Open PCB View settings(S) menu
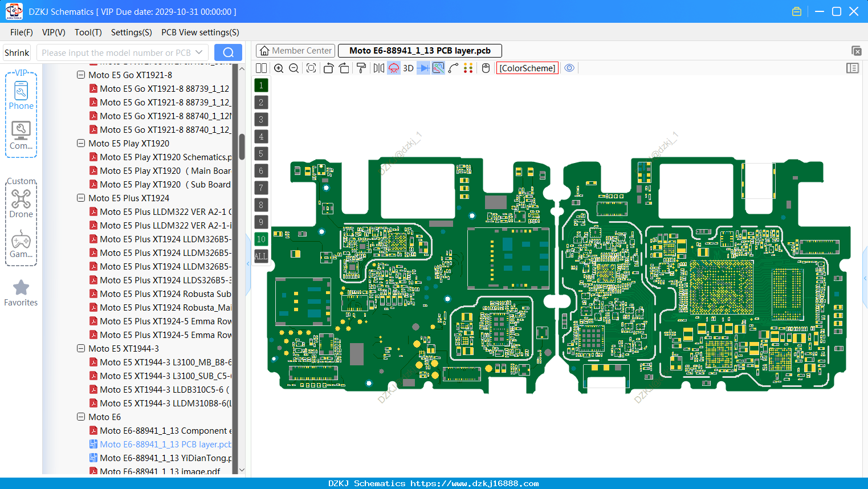 [200, 32]
